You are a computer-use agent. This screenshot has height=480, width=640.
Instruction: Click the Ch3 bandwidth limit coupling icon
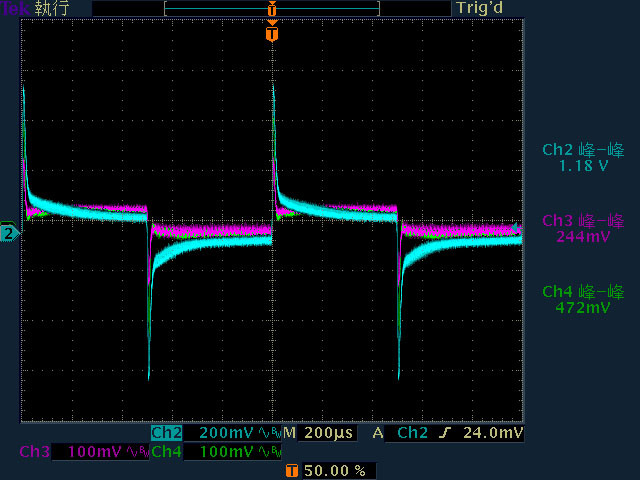pos(138,452)
